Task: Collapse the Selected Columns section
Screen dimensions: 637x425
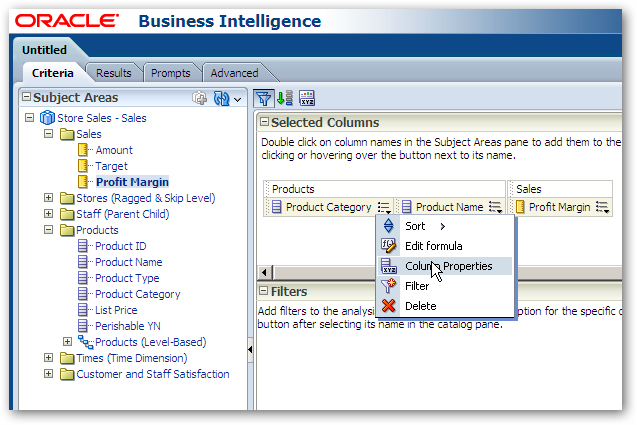Action: pos(264,122)
